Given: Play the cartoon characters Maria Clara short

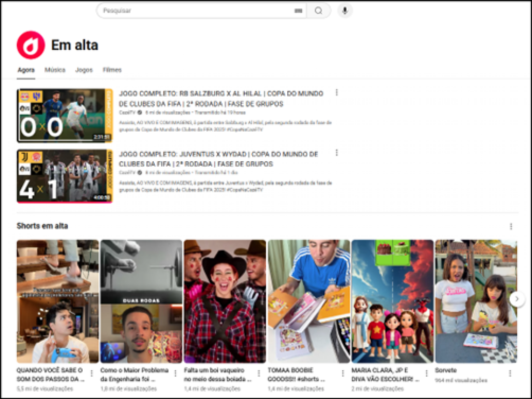Looking at the screenshot, I should click(x=393, y=301).
